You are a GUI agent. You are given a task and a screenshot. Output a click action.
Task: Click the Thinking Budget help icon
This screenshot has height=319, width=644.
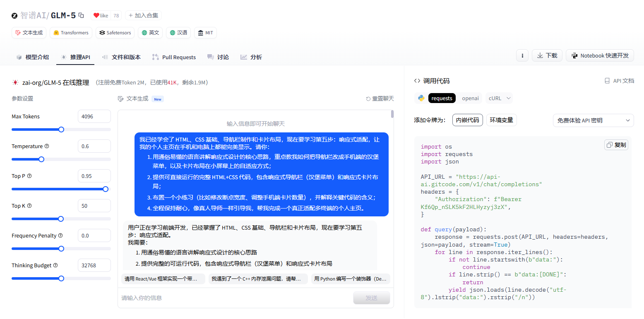pos(55,265)
